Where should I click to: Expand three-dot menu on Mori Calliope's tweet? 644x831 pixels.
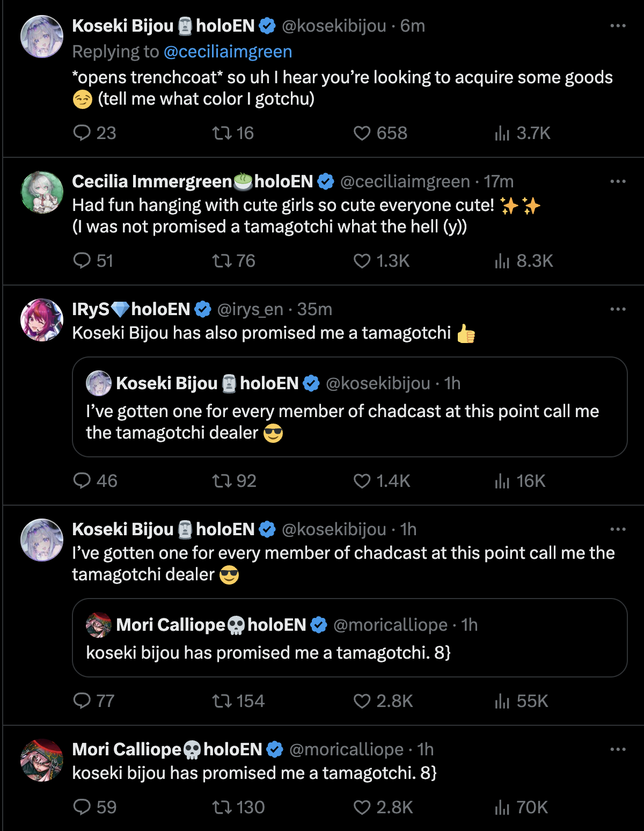[x=618, y=749]
